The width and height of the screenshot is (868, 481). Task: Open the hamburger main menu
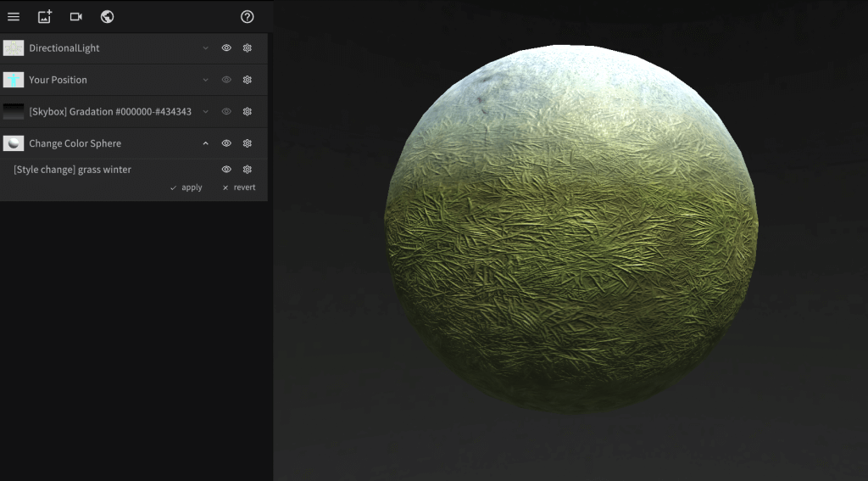click(x=14, y=17)
